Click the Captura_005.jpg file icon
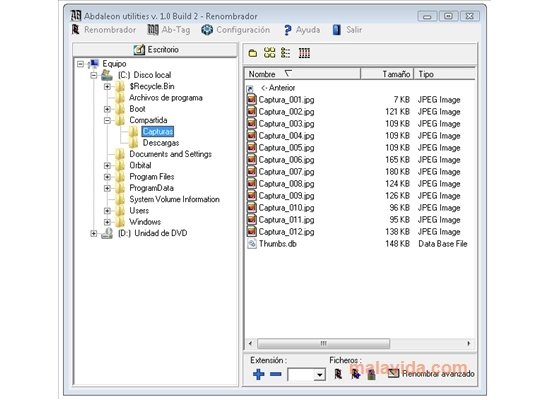550x400 pixels. click(251, 147)
